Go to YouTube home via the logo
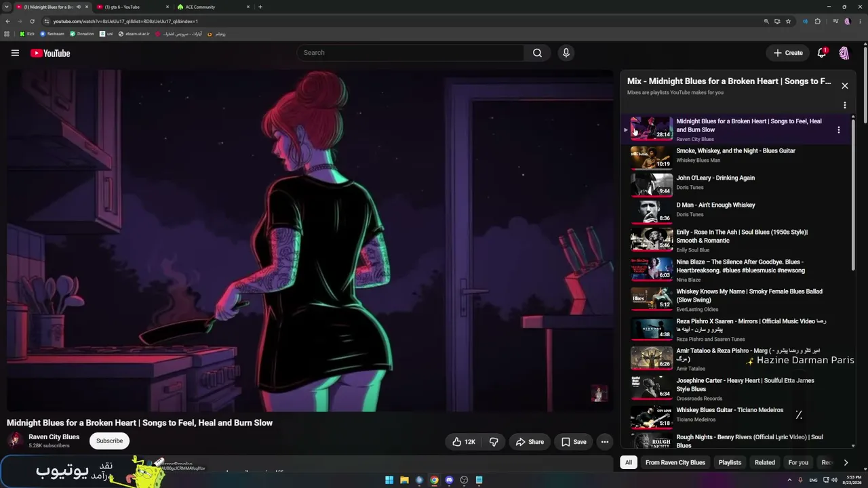The width and height of the screenshot is (868, 488). (x=50, y=53)
